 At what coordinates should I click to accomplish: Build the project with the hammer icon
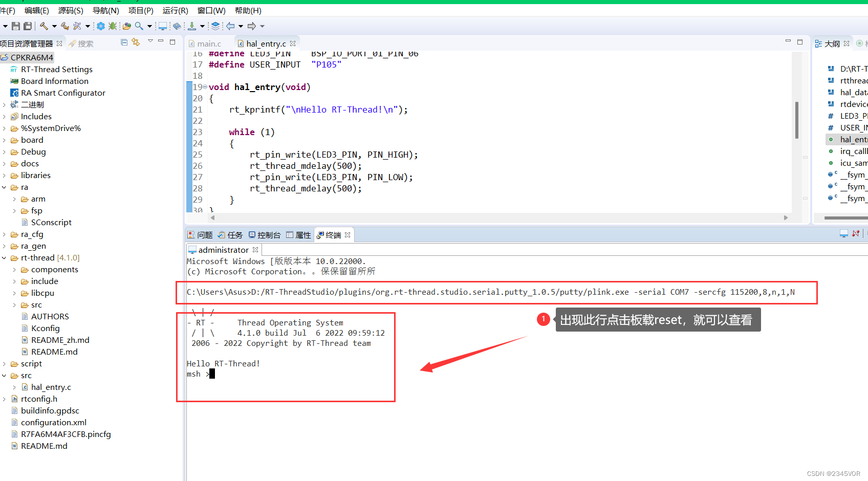click(44, 26)
